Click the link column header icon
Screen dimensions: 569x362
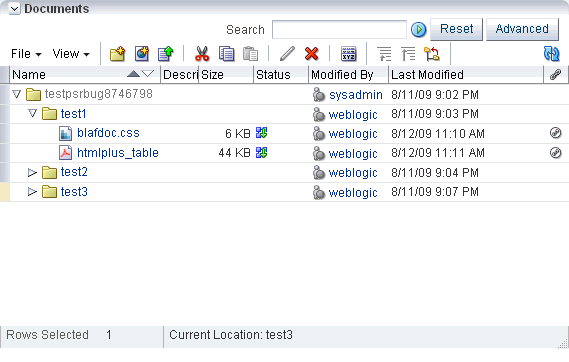(x=556, y=74)
